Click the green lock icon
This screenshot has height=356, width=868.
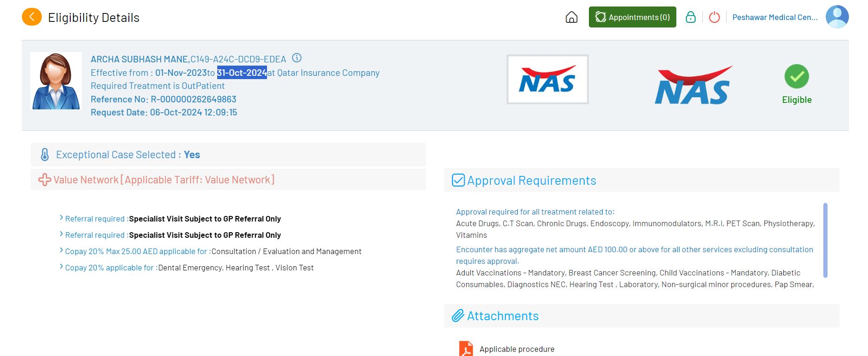[691, 17]
